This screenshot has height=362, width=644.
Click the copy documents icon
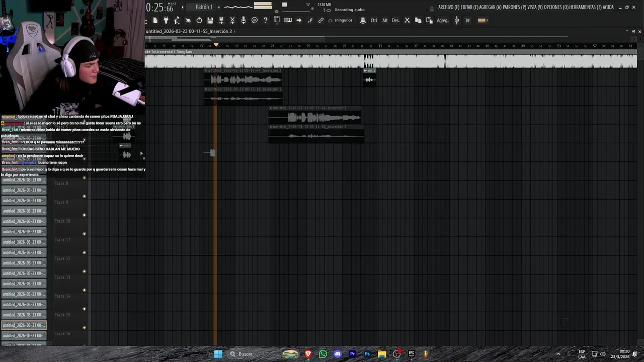(418, 21)
